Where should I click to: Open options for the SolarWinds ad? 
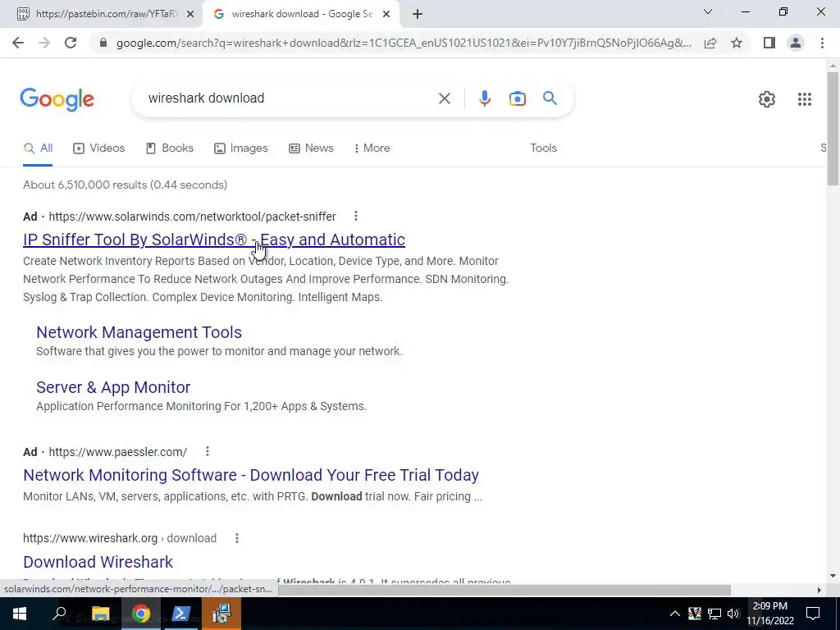[x=356, y=216]
